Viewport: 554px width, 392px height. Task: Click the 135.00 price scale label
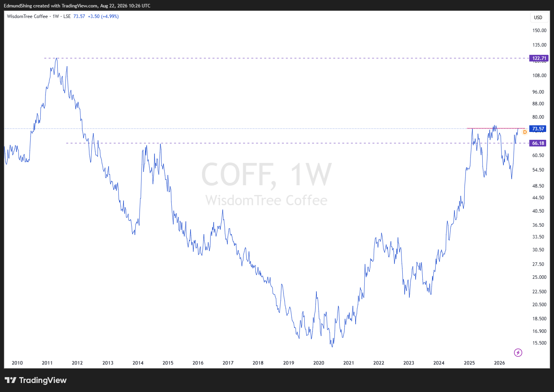click(539, 45)
